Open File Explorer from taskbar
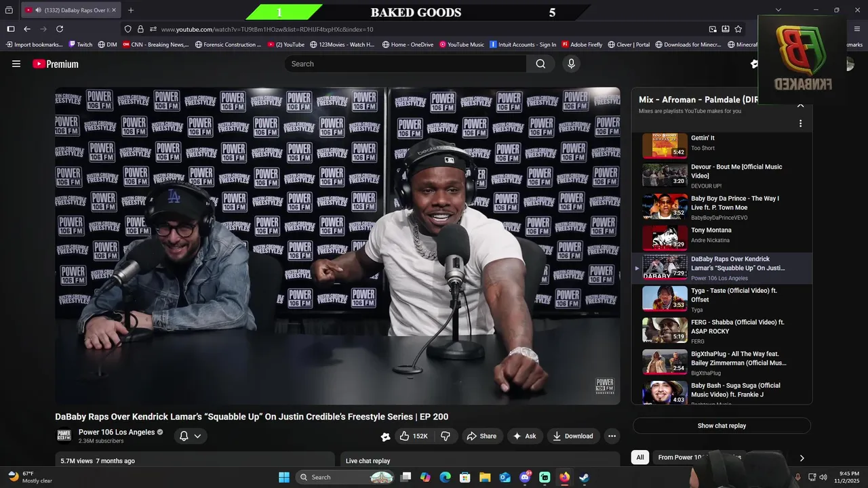The image size is (868, 488). (485, 477)
